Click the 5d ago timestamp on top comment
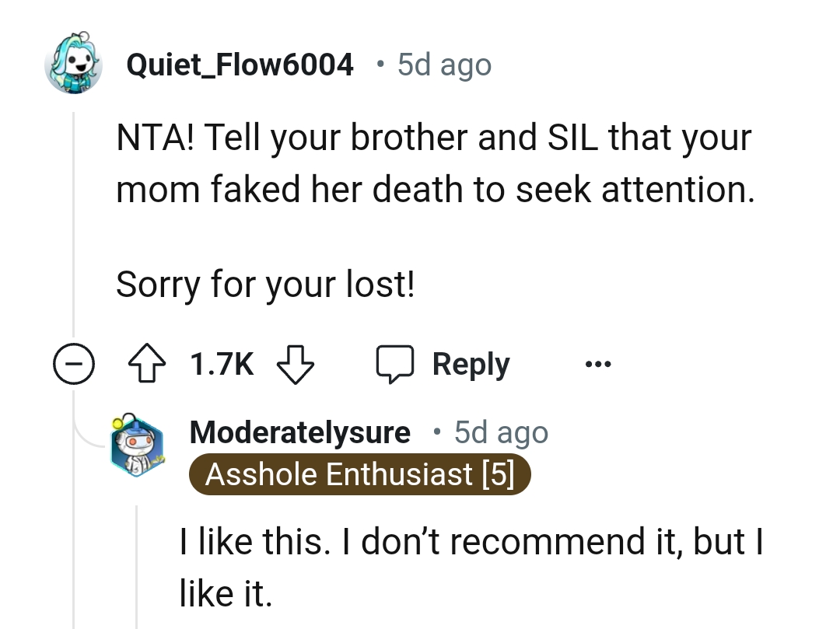Viewport: 840px width, 629px height. [x=443, y=65]
